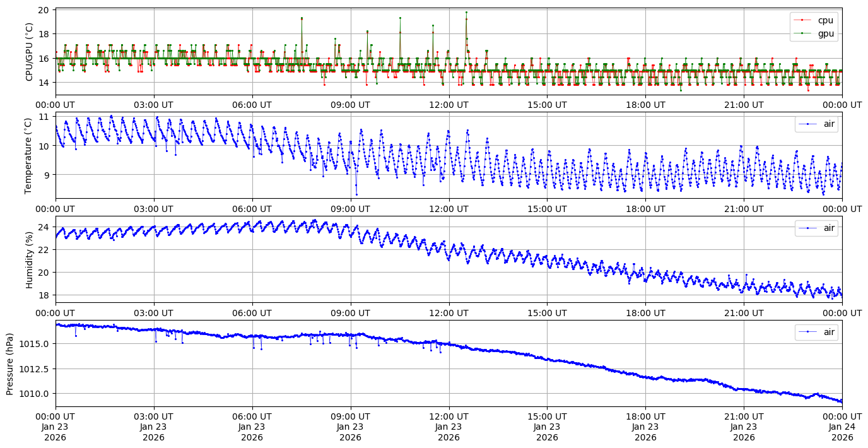Select the air legend in Humidity chart

pos(828,228)
